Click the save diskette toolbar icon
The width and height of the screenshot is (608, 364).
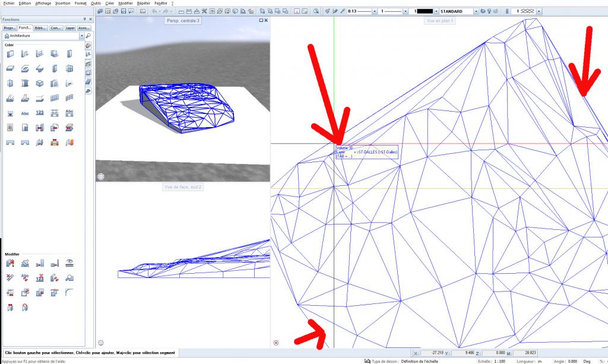point(123,11)
